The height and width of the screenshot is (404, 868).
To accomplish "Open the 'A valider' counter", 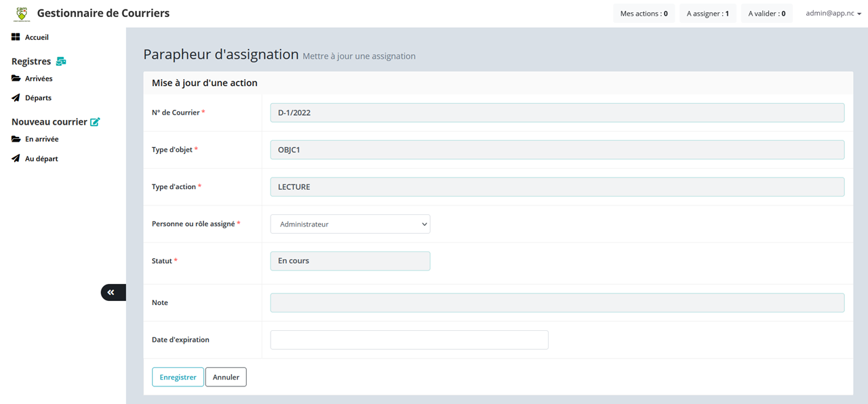I will coord(766,14).
